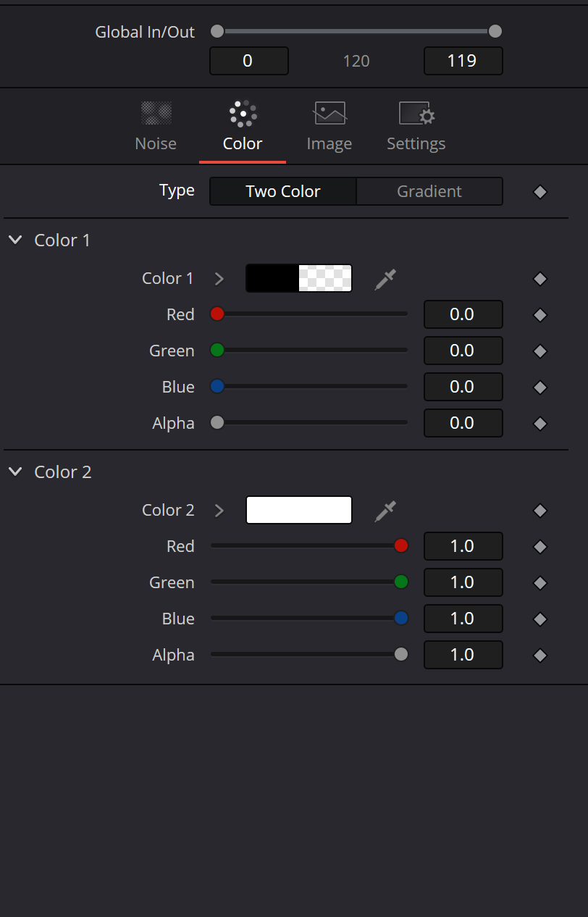This screenshot has width=588, height=917.
Task: Edit Color 1 Blue value field
Action: (x=463, y=387)
